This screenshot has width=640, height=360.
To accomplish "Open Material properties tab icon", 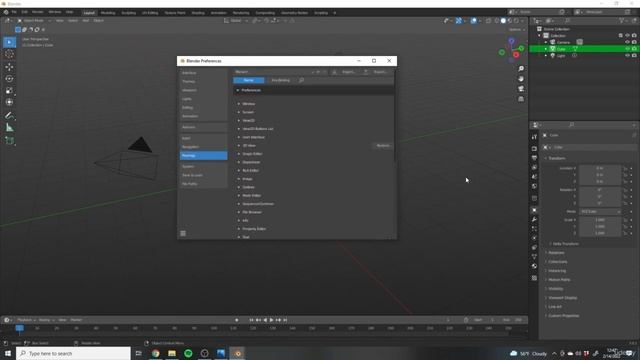I will pyautogui.click(x=534, y=266).
